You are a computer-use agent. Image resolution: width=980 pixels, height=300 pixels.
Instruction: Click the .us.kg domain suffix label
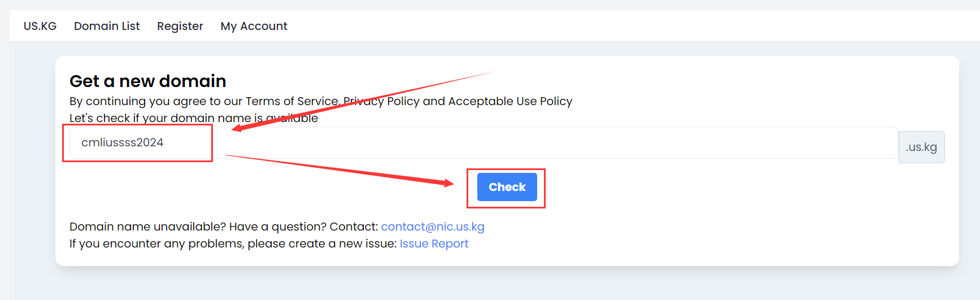(921, 147)
